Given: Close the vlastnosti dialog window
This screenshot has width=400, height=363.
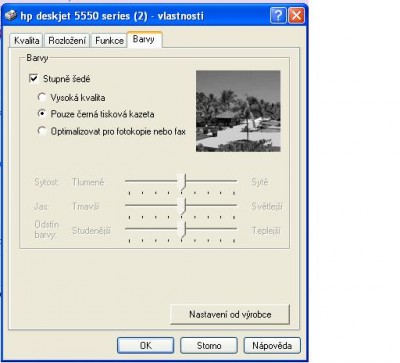Looking at the screenshot, I should [x=296, y=15].
